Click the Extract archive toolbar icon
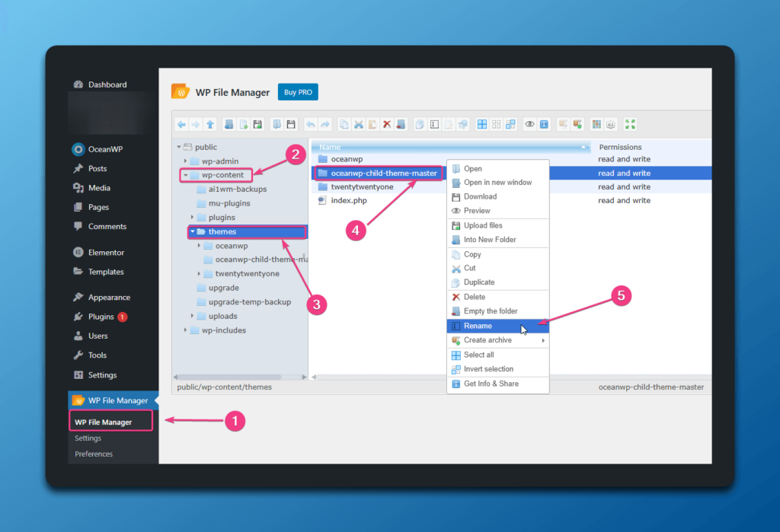Image resolution: width=780 pixels, height=532 pixels. (563, 124)
